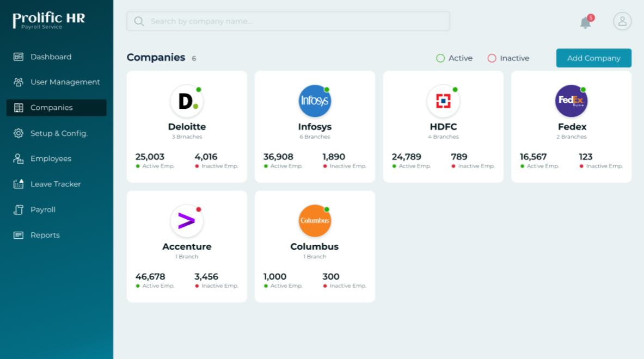Open the user profile avatar icon
Viewport: 644px width, 359px height.
(x=622, y=21)
